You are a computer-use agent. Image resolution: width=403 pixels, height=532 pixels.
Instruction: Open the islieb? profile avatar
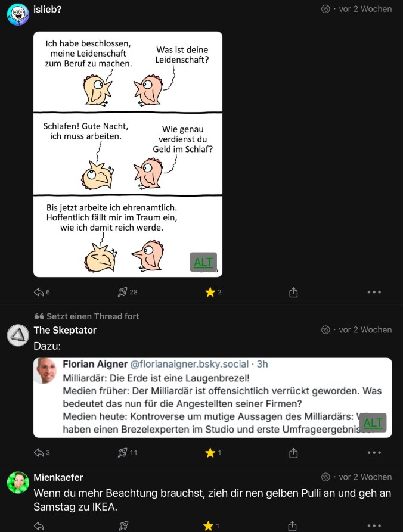pyautogui.click(x=18, y=14)
